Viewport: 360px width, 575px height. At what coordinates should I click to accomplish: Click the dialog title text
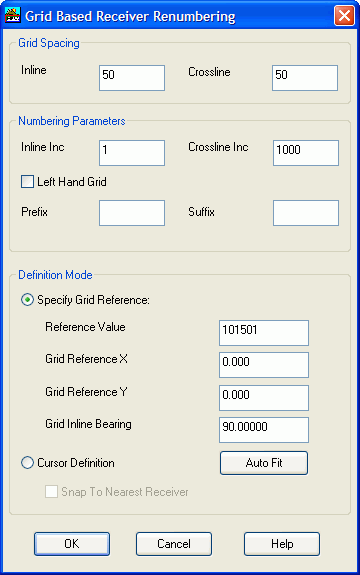(130, 17)
